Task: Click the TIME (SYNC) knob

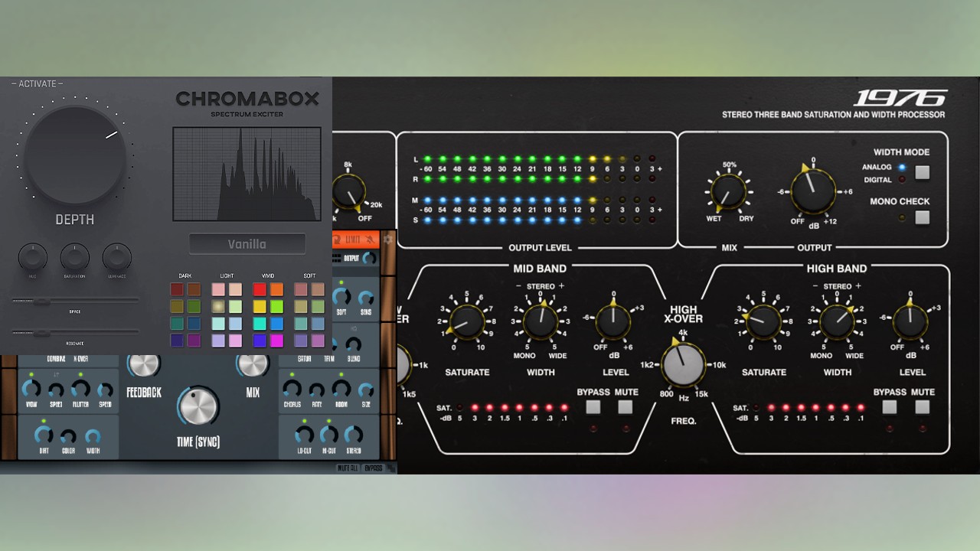Action: [198, 406]
